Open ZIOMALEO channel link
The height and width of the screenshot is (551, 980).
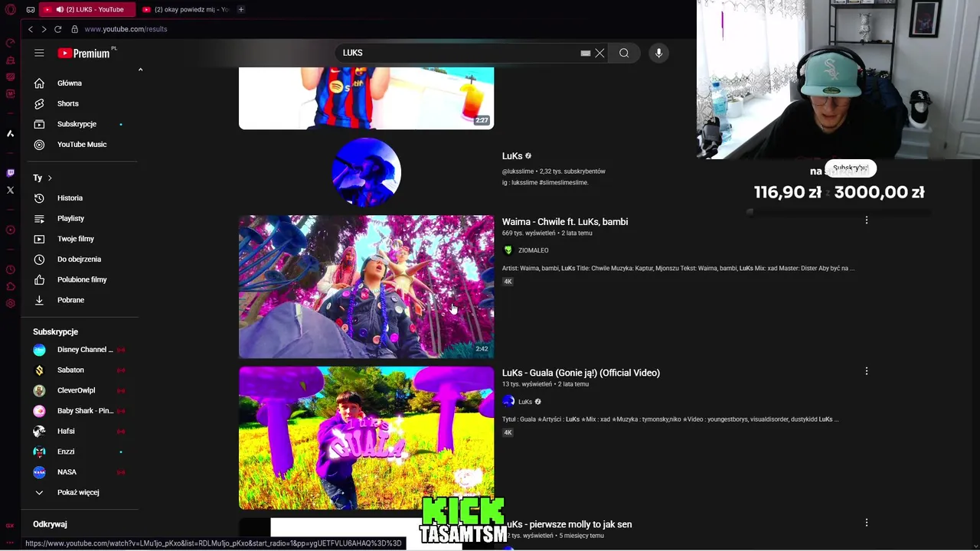point(533,250)
